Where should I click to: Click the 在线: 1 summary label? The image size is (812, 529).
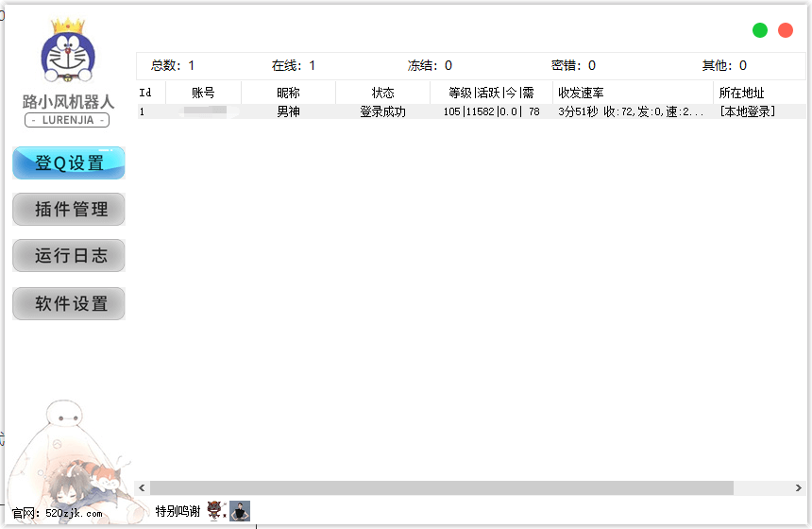[x=293, y=65]
